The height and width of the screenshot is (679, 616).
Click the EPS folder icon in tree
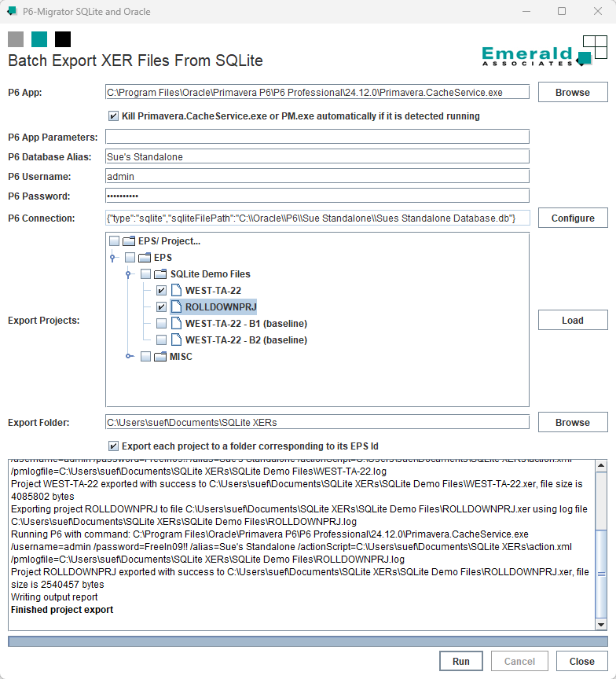(144, 258)
